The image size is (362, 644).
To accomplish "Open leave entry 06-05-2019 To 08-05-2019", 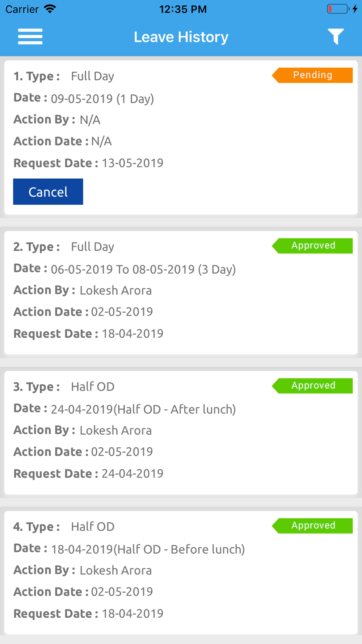I will click(181, 293).
